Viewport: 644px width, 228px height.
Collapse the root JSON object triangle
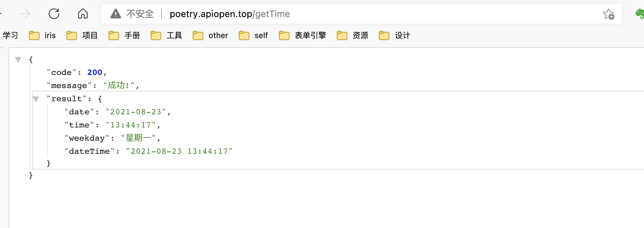(x=18, y=59)
